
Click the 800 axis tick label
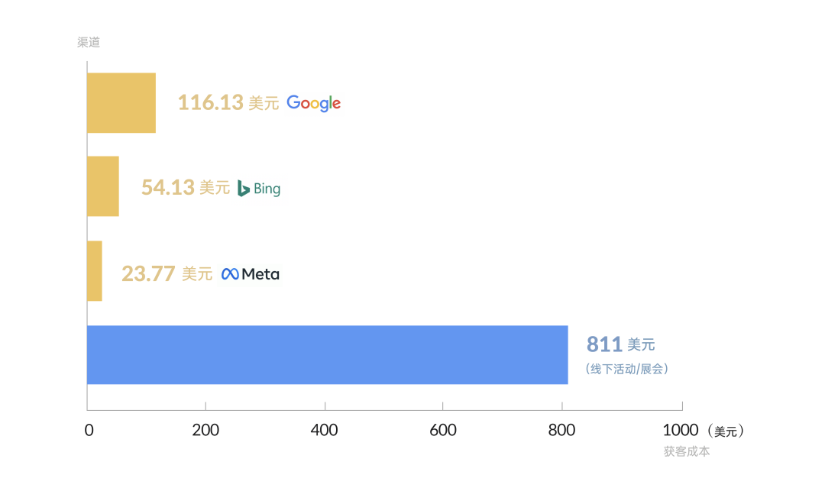click(561, 431)
